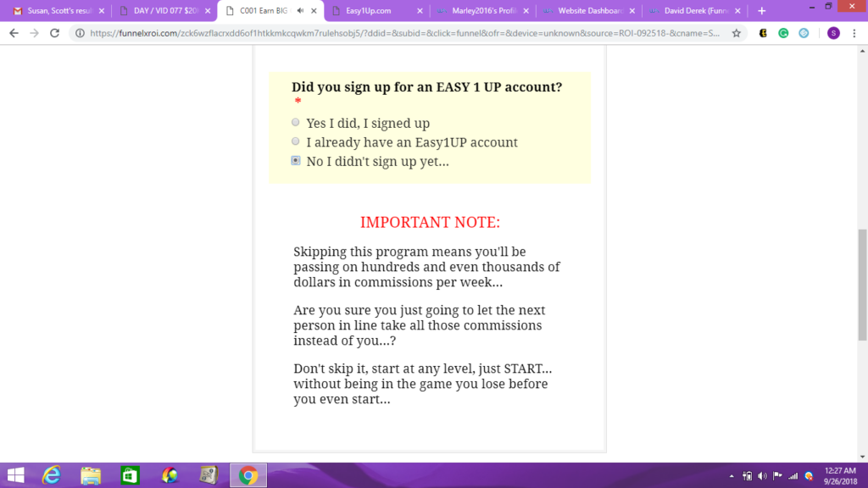The width and height of the screenshot is (868, 488).
Task: Click the speaker icon on the C001 Earn BIG tab
Action: pos(301,10)
